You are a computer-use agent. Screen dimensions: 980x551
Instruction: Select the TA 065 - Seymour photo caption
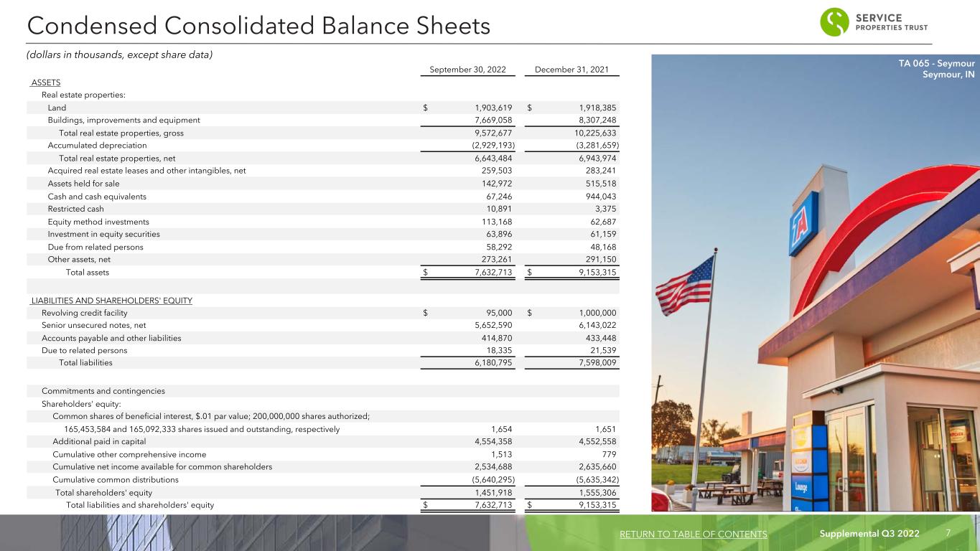tap(940, 71)
